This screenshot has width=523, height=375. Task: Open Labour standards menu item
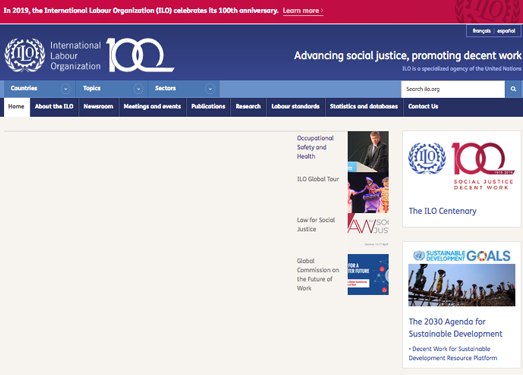pos(296,107)
